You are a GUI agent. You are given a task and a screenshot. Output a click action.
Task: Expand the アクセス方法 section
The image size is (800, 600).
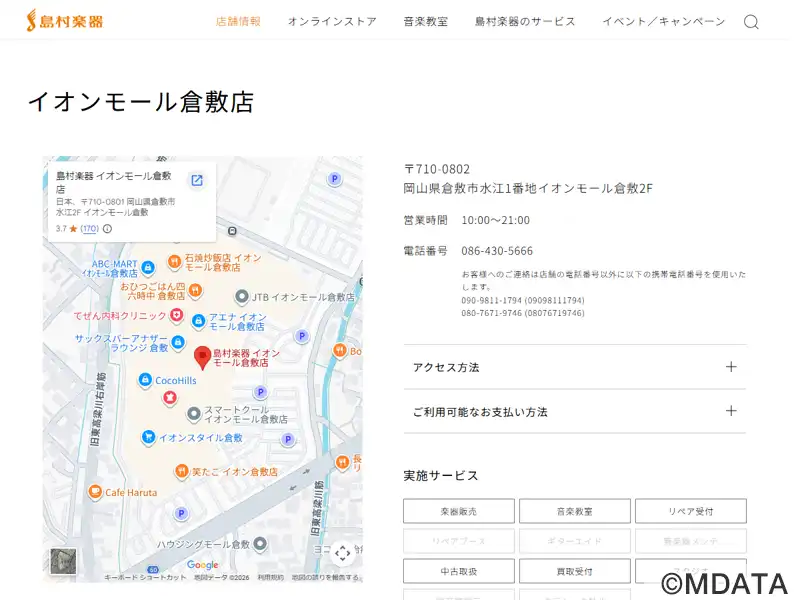coord(574,367)
